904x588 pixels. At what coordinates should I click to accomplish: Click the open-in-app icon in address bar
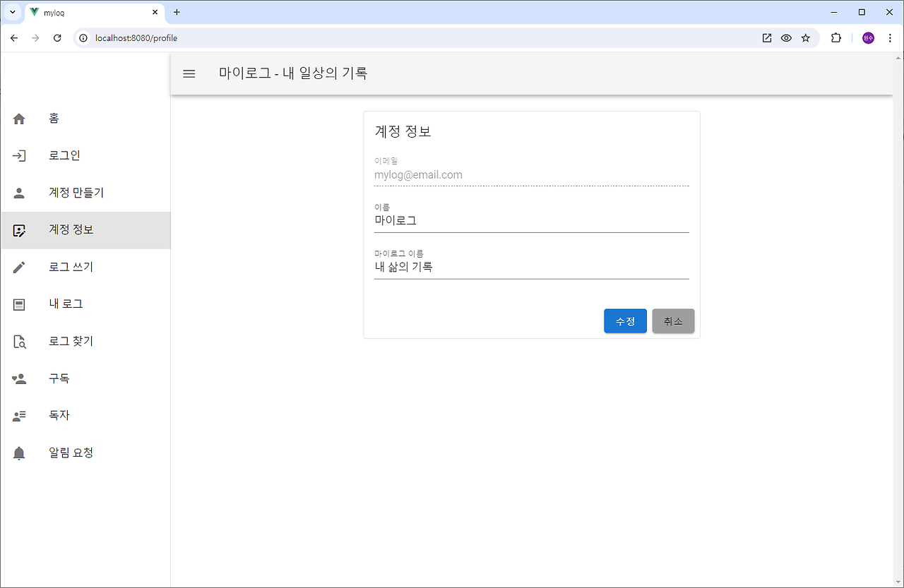767,38
